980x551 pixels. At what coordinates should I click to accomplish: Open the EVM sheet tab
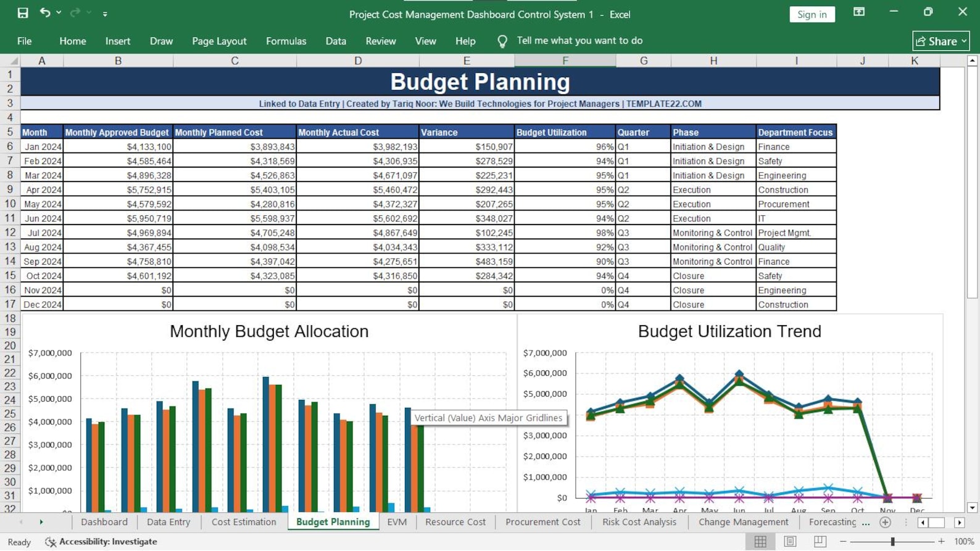point(397,522)
